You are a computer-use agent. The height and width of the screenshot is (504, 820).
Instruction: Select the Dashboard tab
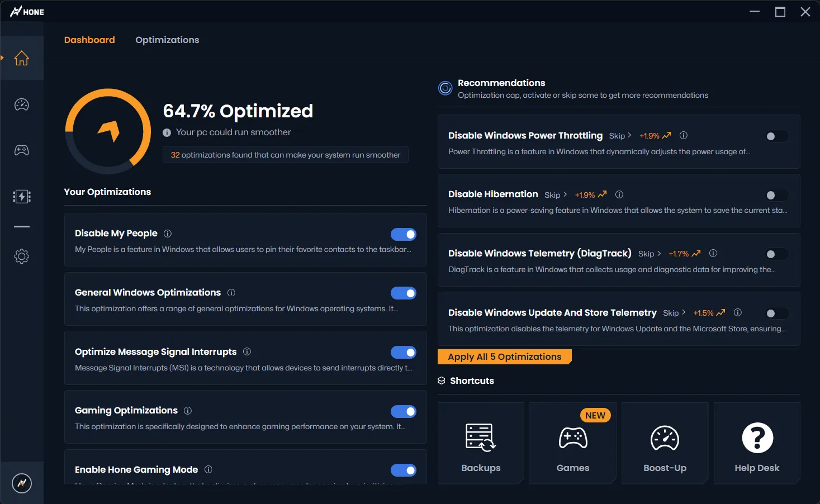(89, 40)
